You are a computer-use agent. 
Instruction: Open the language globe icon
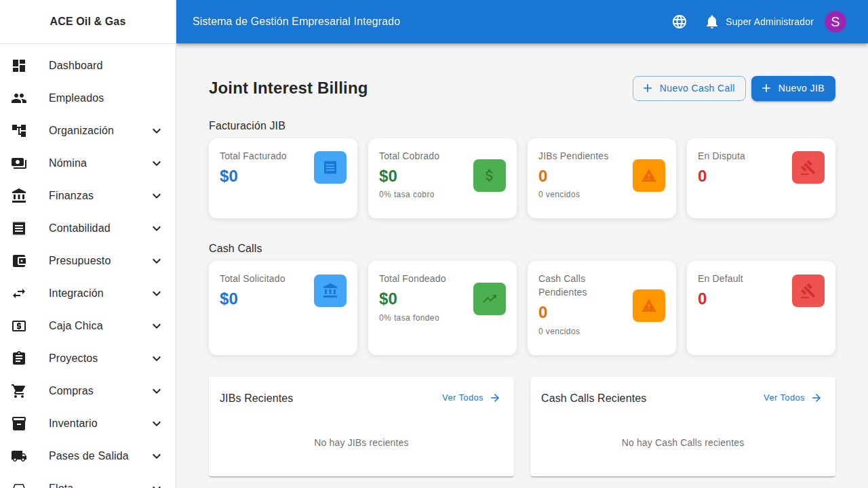pos(679,21)
